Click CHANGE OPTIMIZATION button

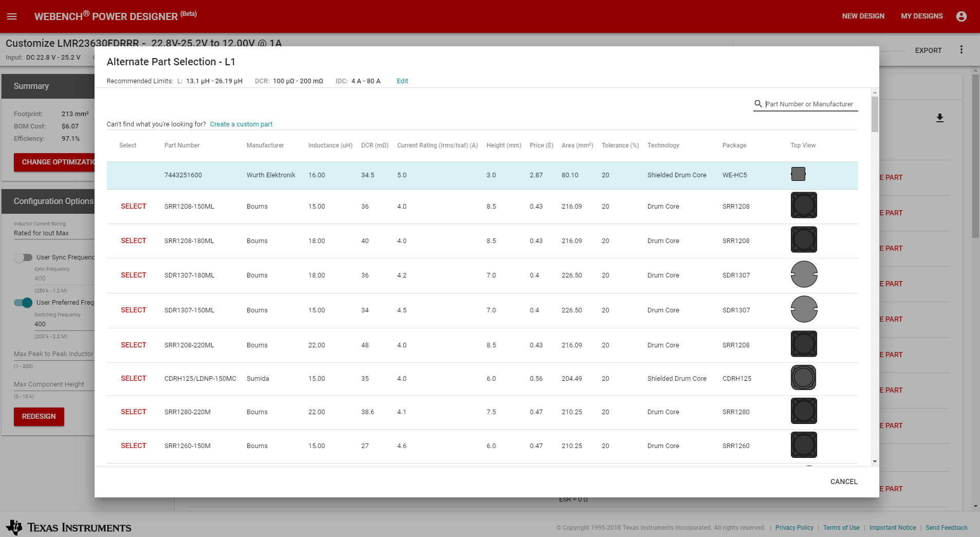coord(54,162)
